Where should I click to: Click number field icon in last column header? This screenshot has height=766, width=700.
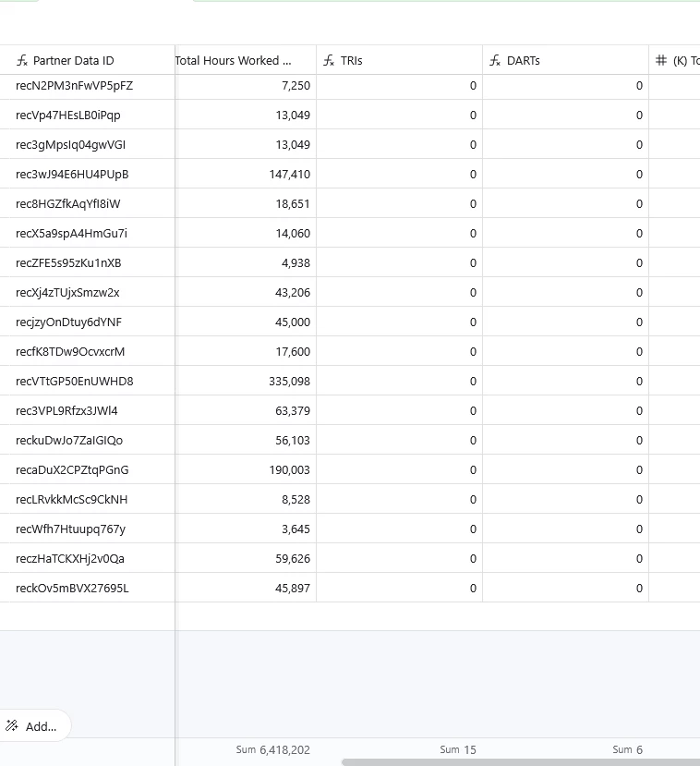[661, 60]
